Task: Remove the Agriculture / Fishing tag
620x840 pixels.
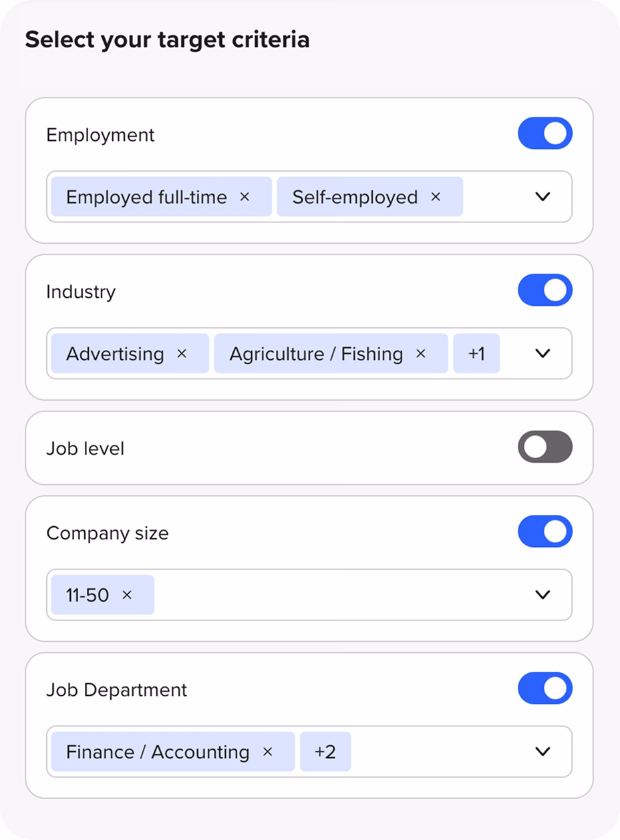Action: tap(421, 354)
